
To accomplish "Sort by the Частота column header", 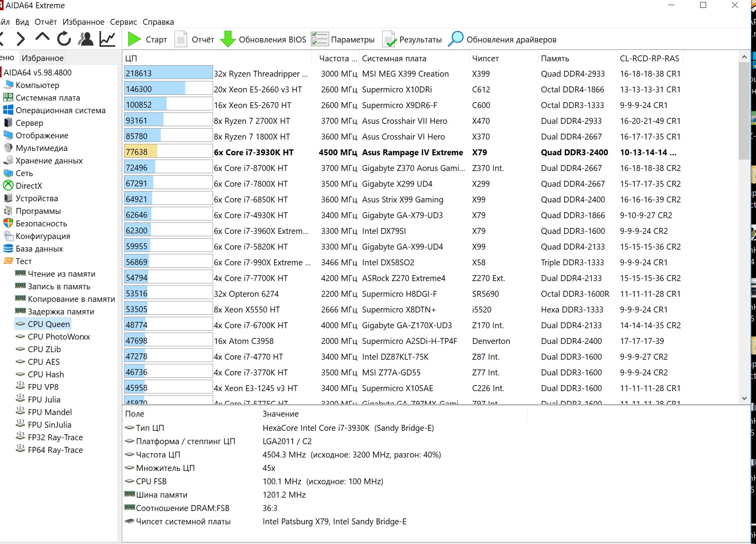I will coord(337,59).
